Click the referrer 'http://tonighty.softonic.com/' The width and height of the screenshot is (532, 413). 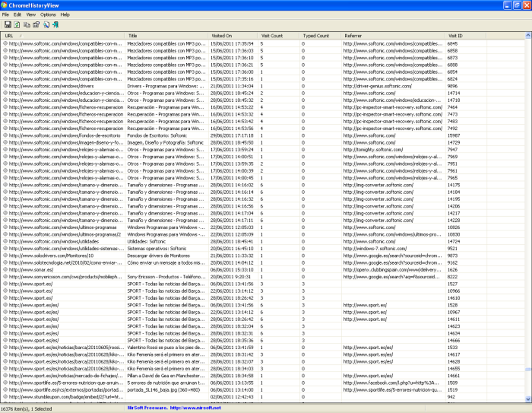pyautogui.click(x=373, y=149)
